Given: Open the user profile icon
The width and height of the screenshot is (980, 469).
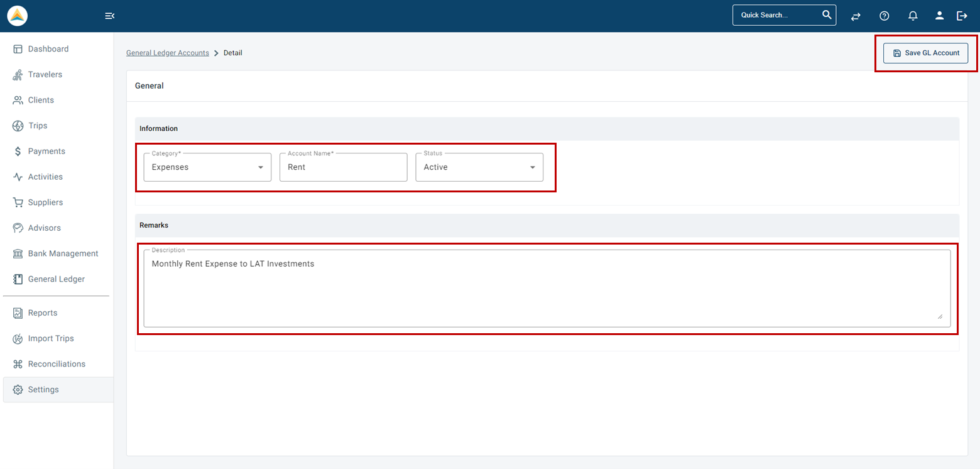Looking at the screenshot, I should coord(939,16).
